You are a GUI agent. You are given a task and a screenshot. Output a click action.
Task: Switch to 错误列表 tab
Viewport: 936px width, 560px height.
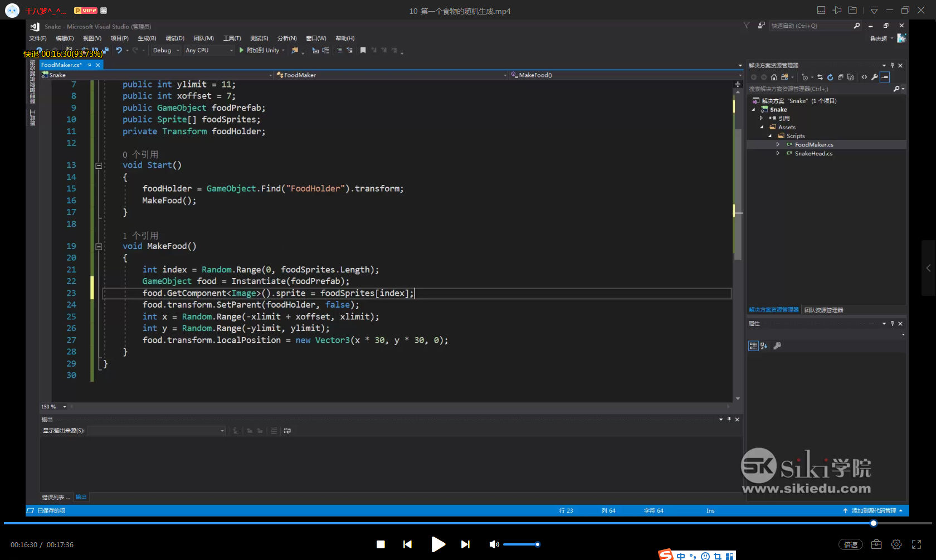coord(55,497)
